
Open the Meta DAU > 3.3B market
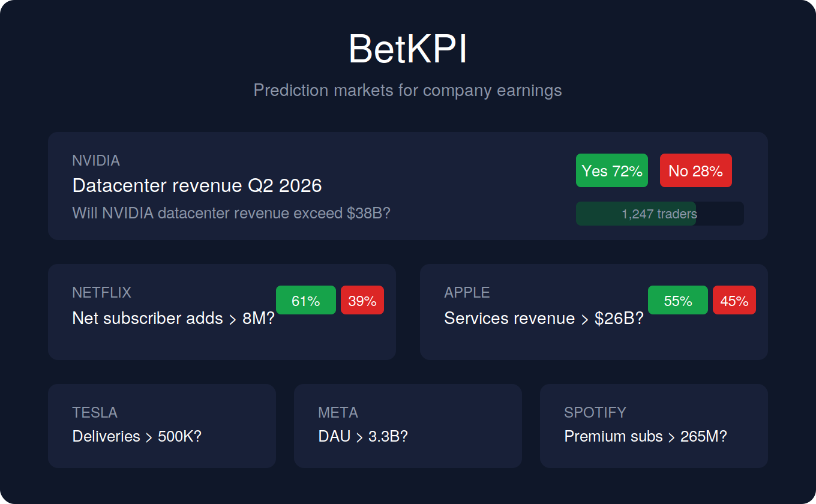(408, 426)
